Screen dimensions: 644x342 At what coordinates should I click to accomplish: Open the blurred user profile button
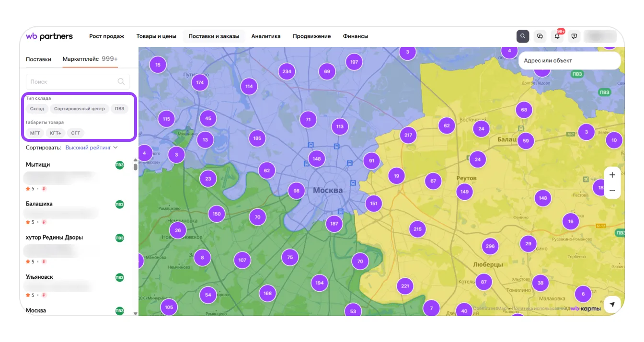(x=600, y=36)
